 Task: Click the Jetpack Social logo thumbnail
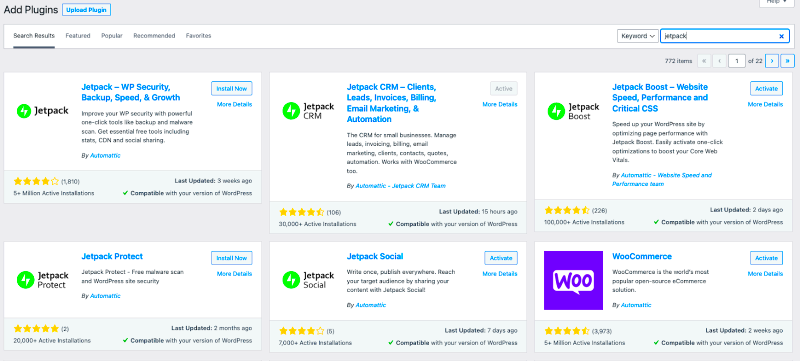[308, 280]
